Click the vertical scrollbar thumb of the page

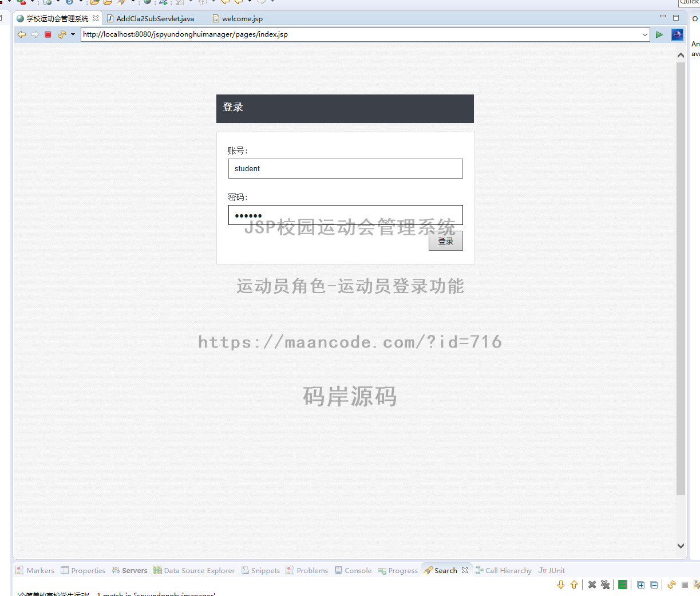coord(681,279)
